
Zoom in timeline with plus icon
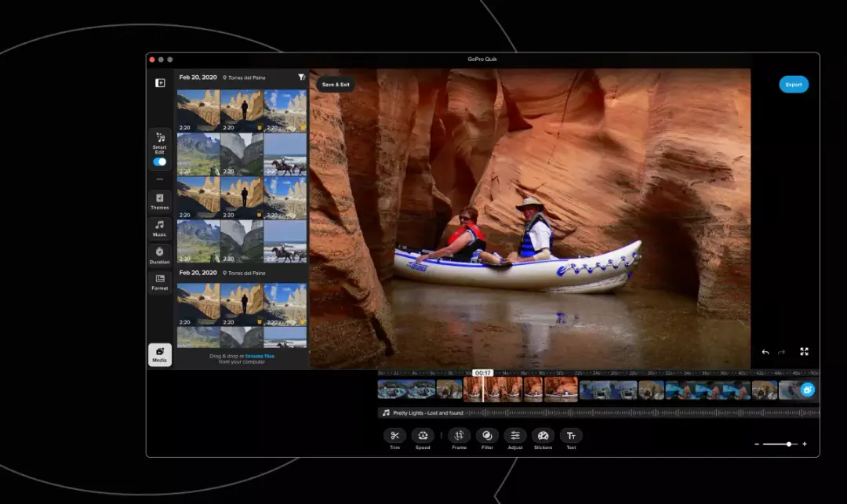coord(805,444)
